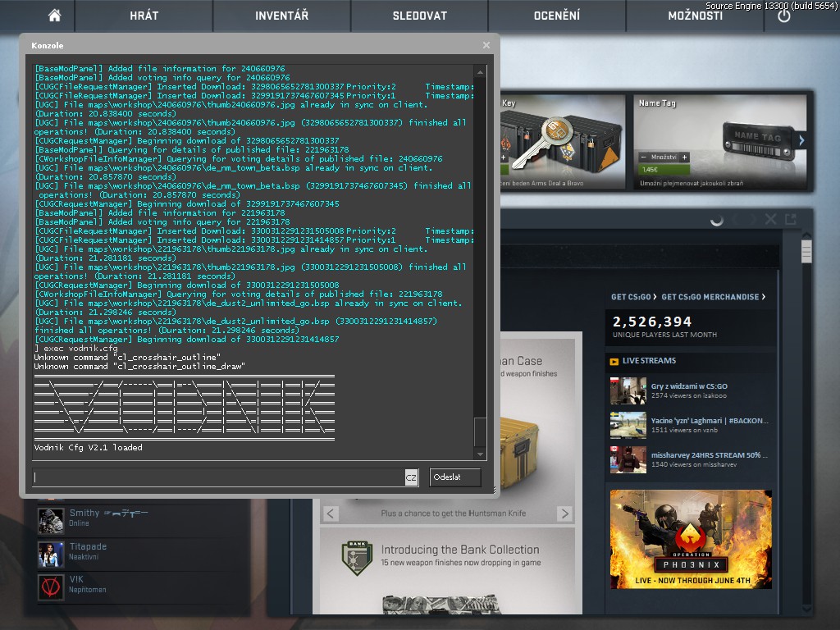The image size is (840, 630).
Task: Click the Plus a chance to get Huntsman Knife text
Action: pos(453,514)
